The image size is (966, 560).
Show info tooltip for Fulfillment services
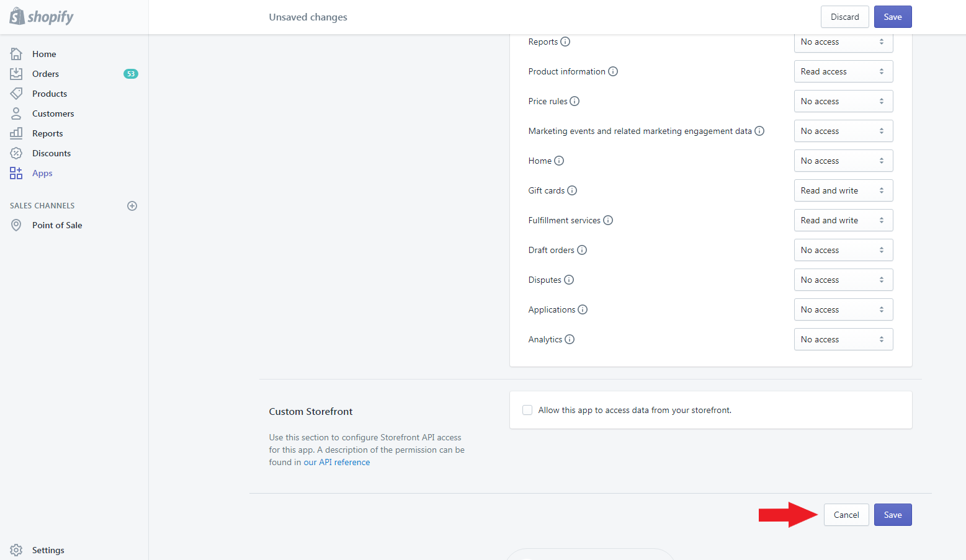[x=608, y=220]
